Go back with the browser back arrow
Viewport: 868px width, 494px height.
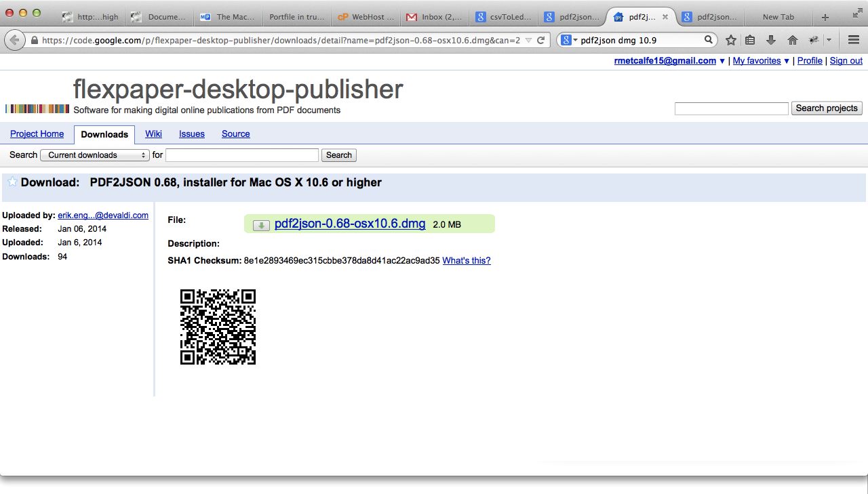14,40
